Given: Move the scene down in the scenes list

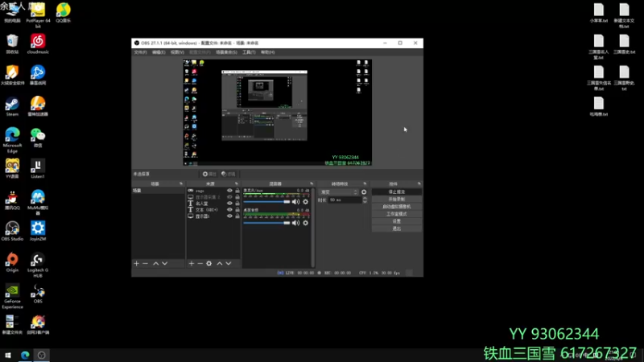Looking at the screenshot, I should (x=165, y=264).
